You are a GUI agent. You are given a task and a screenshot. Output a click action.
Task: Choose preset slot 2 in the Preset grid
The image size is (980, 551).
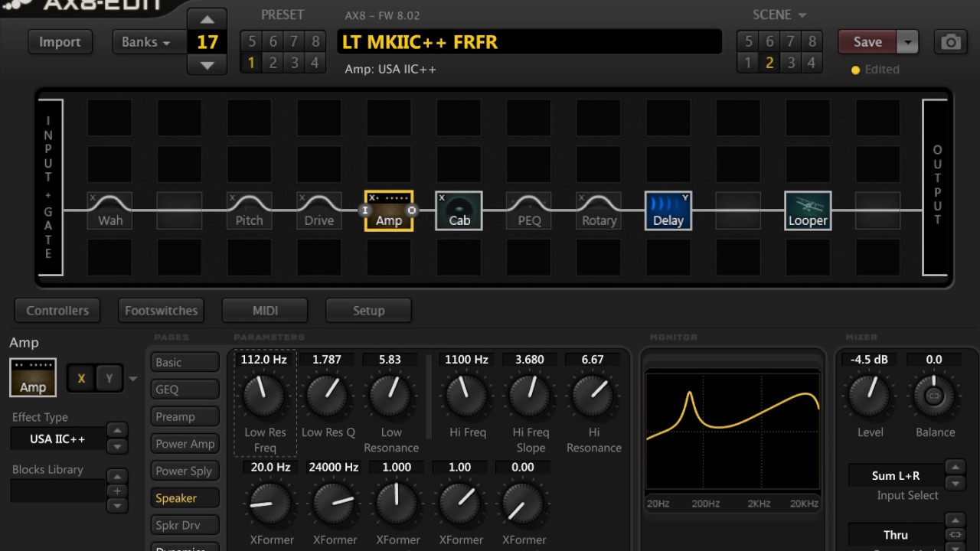click(x=273, y=63)
